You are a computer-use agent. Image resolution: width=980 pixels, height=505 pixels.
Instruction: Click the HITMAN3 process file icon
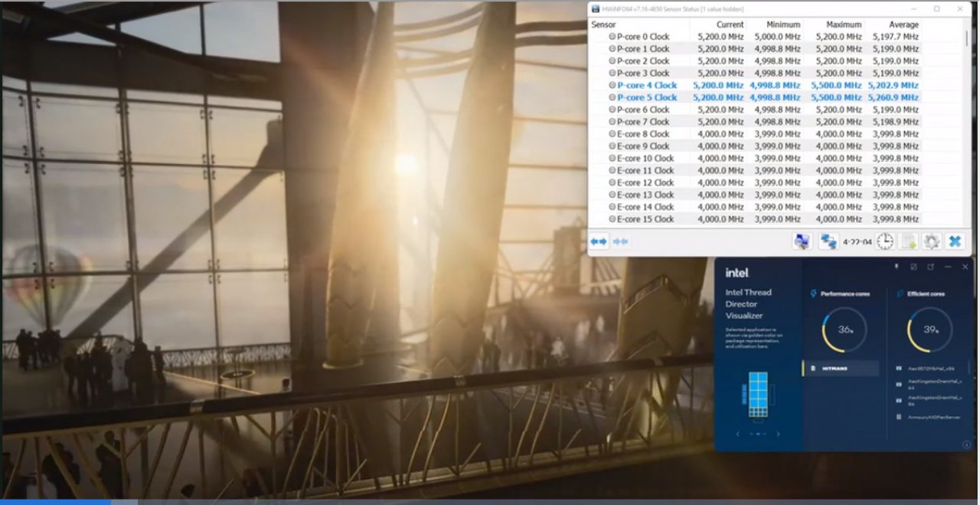(x=813, y=369)
